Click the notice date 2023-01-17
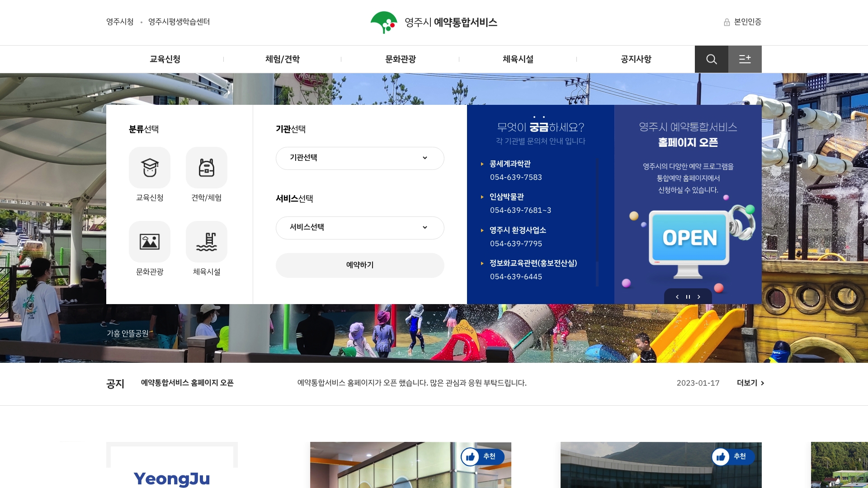The width and height of the screenshot is (868, 488). 698,383
